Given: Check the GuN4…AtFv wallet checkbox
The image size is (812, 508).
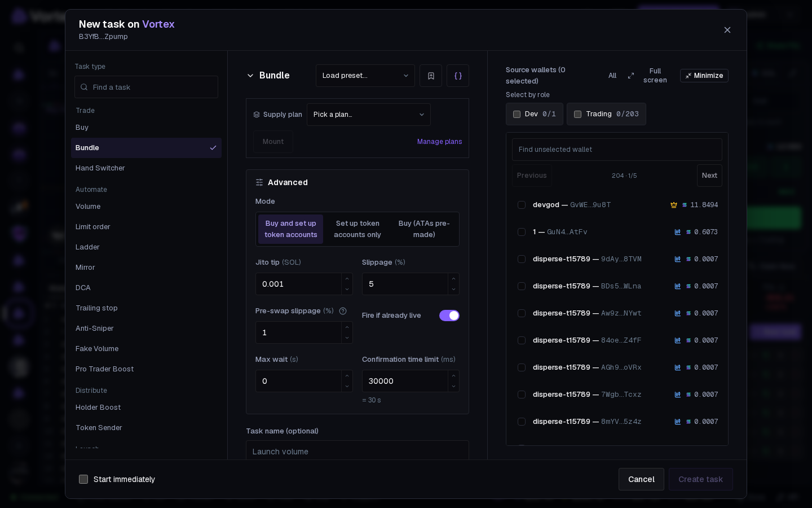Looking at the screenshot, I should click(522, 232).
